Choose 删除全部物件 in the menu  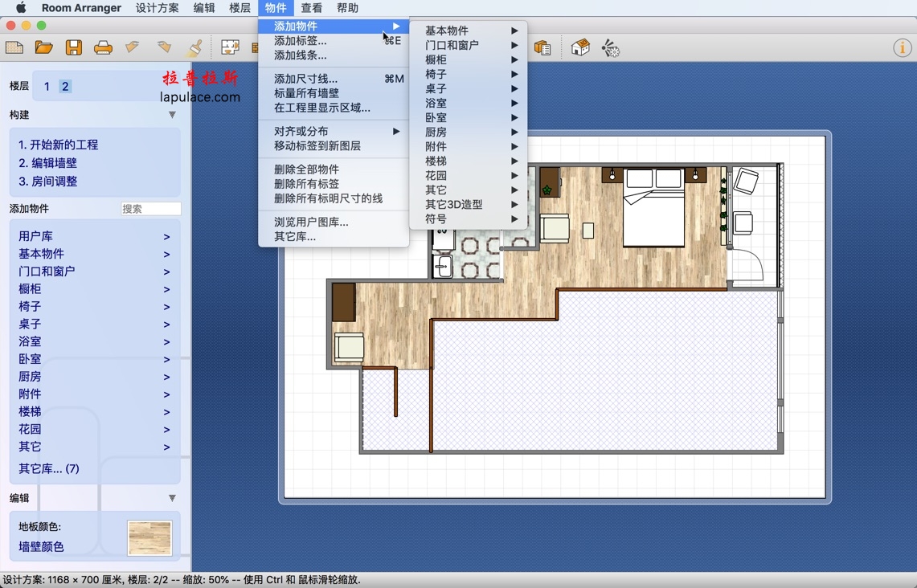pyautogui.click(x=334, y=169)
